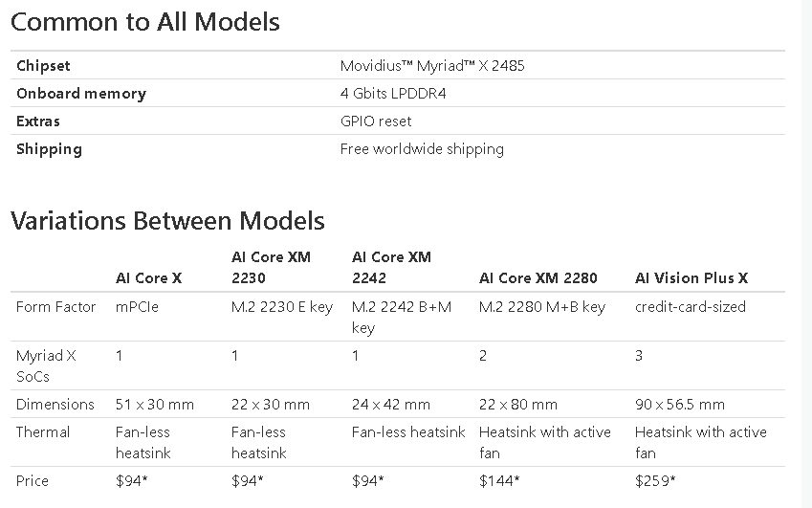Click the 'Variations Between Models' heading
The width and height of the screenshot is (812, 508).
click(x=167, y=221)
